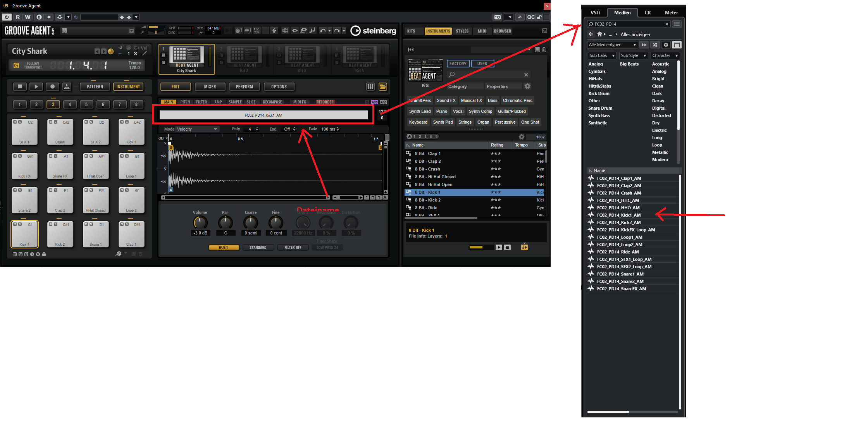The height and width of the screenshot is (448, 868).
Task: Select FC02_PD14_Kick1_AM file in results
Action: point(618,215)
